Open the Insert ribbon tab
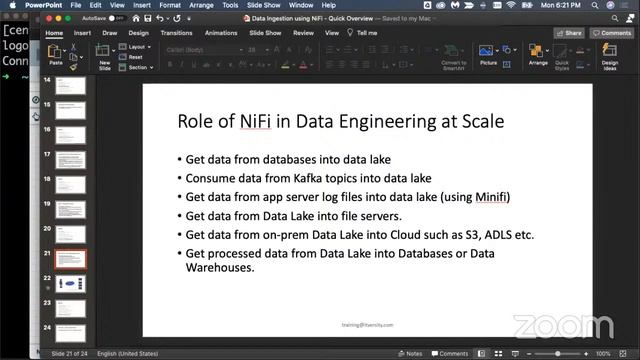 [82, 33]
